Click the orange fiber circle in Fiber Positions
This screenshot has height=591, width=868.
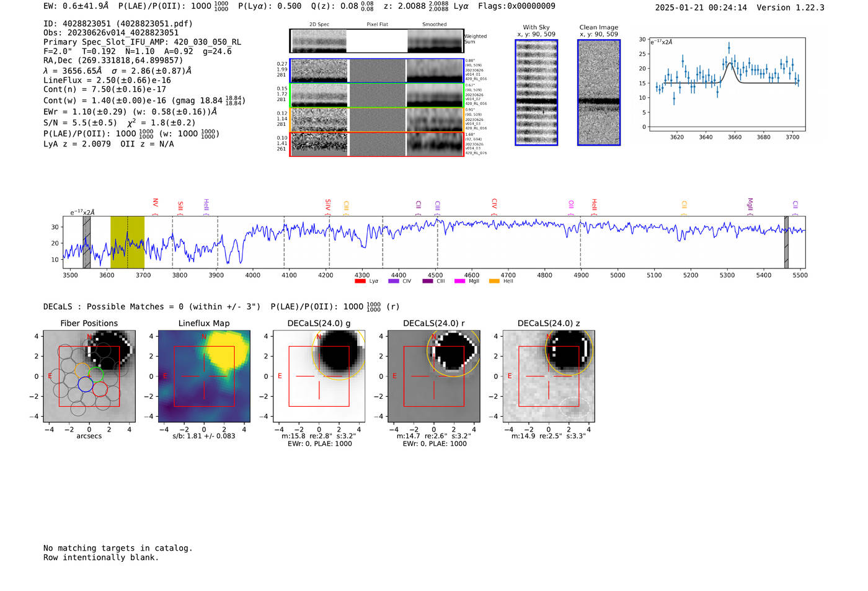[x=82, y=371]
